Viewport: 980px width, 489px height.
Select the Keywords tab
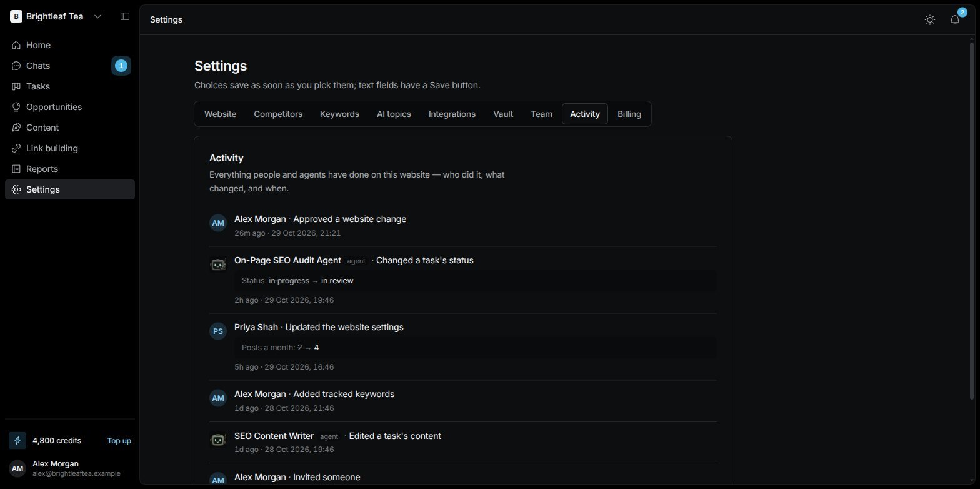tap(339, 114)
